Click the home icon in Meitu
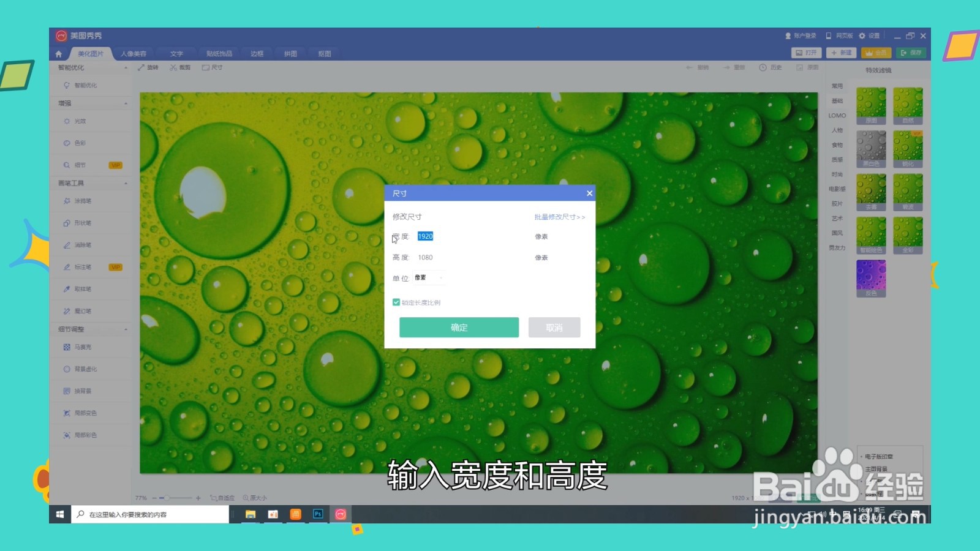Screen dimensions: 980x551 coord(59,54)
